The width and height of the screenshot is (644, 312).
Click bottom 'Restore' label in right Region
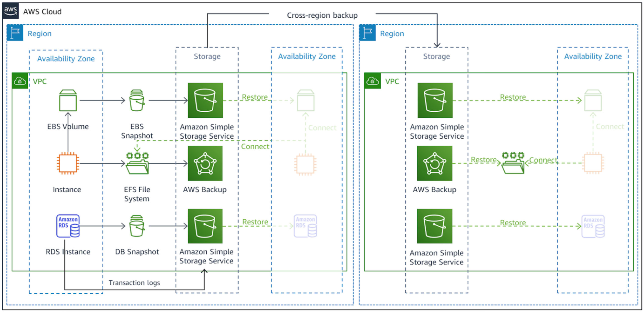point(513,223)
